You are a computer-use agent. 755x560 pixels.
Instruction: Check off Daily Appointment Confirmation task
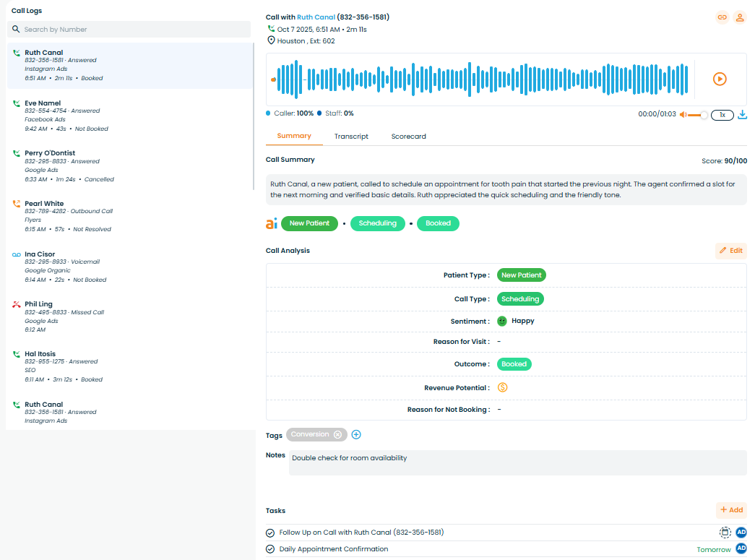coord(271,549)
